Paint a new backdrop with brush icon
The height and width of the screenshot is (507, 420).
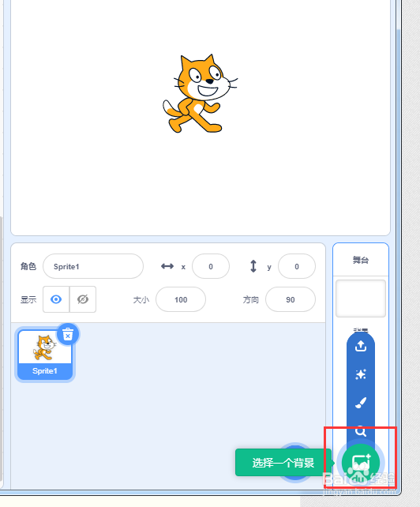click(361, 403)
